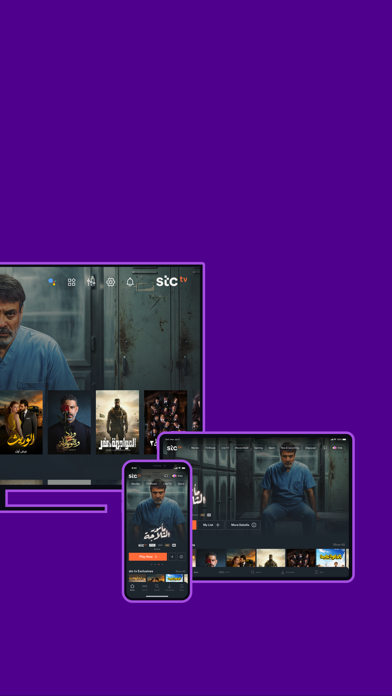Select the Movies tab on the tablet
This screenshot has height=696, width=392.
195,448
